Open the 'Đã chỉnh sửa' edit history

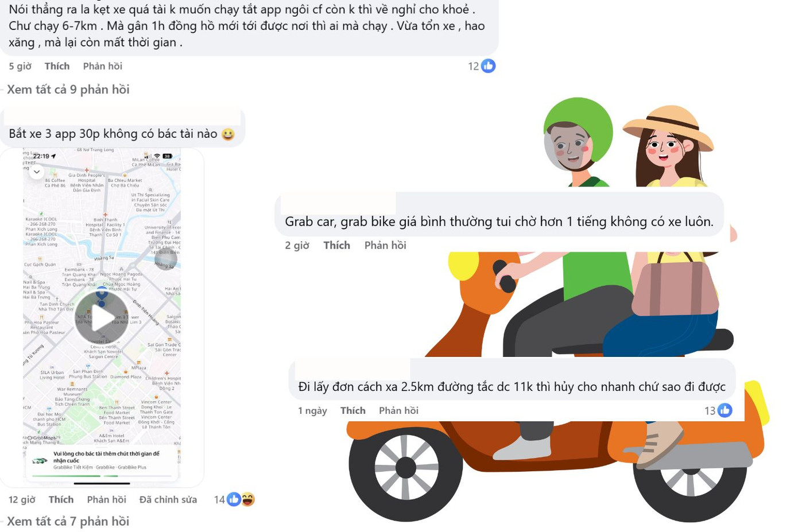168,499
